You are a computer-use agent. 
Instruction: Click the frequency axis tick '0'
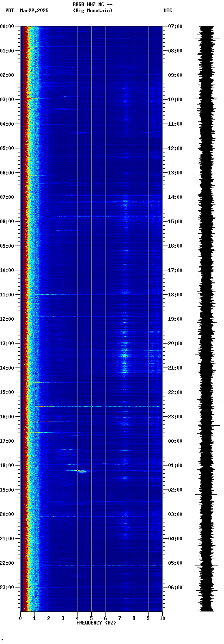tap(20, 618)
